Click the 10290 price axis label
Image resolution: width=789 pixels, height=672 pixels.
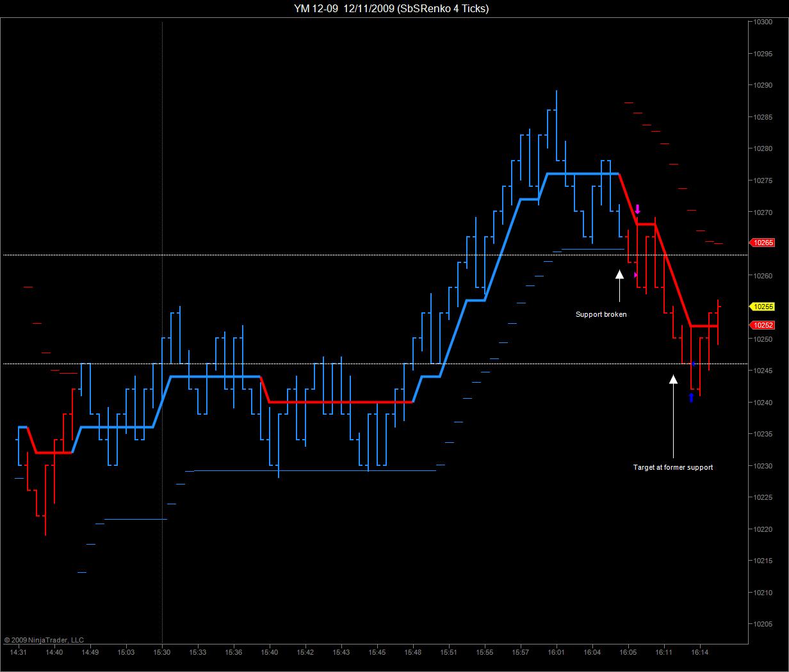pyautogui.click(x=763, y=85)
